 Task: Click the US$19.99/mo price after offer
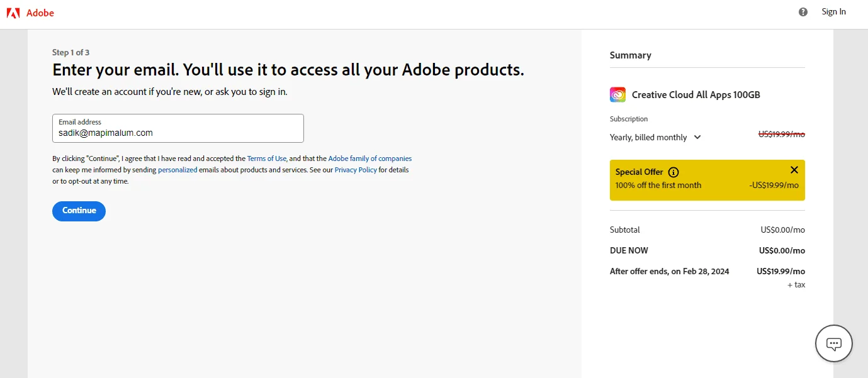coord(781,271)
